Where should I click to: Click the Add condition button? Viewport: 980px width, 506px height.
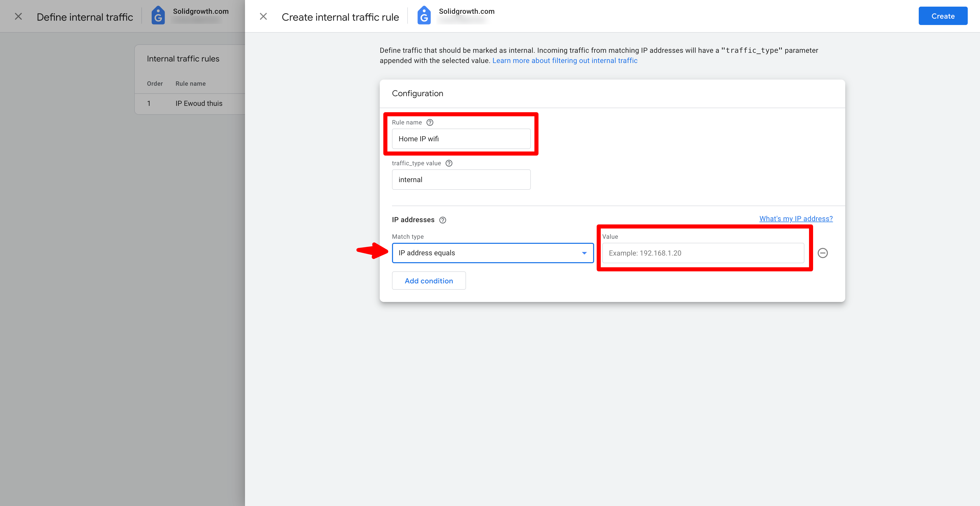coord(429,281)
